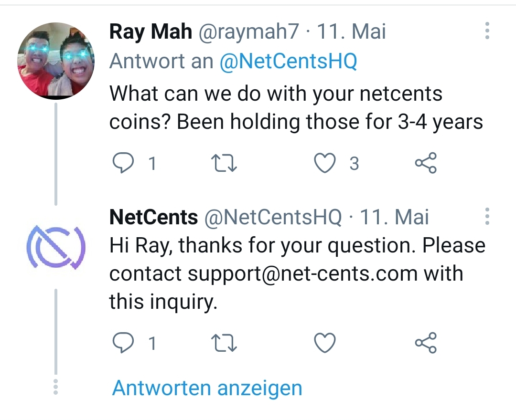Open more options for Ray Mah's tweet
The height and width of the screenshot is (420, 516).
487,31
